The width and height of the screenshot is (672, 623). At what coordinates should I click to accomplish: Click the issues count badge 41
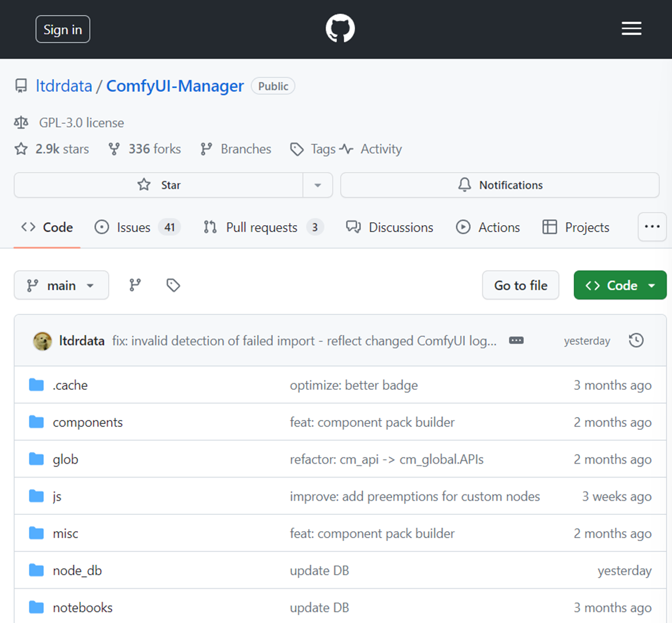click(x=170, y=227)
